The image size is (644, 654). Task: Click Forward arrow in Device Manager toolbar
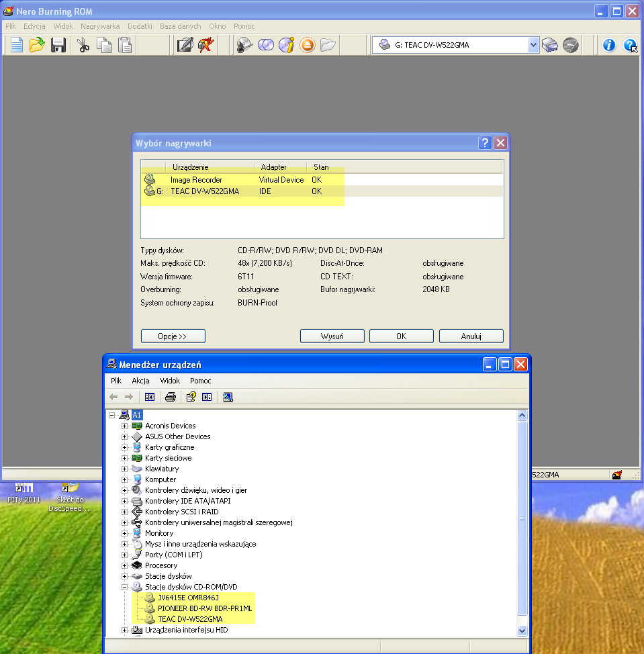(129, 397)
